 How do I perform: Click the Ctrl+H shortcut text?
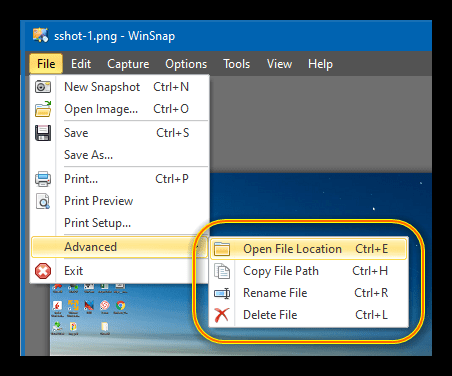[370, 271]
